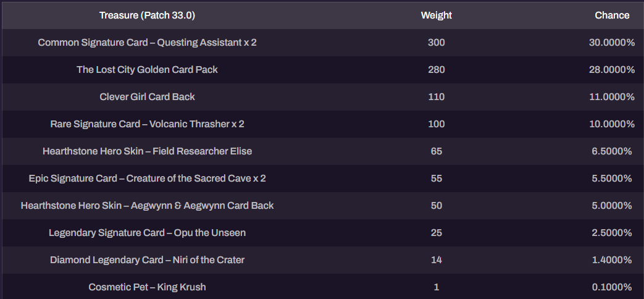Screen dimensions: 644x299
Task: Click Diamond Legendary Card Niri of the Crater
Action: (147, 259)
